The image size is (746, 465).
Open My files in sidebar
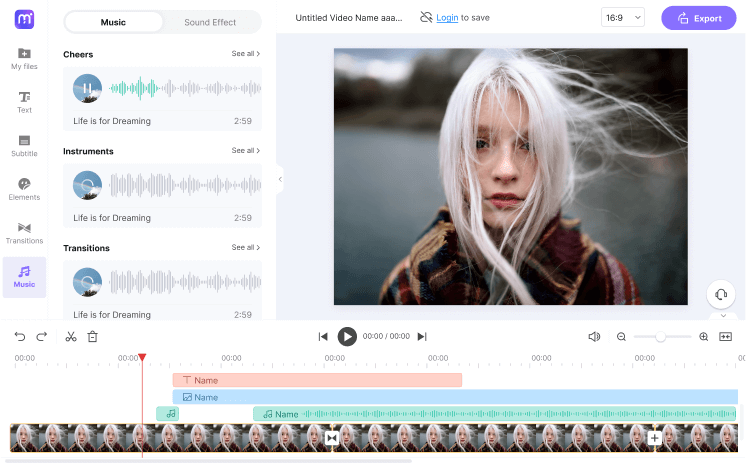point(24,59)
